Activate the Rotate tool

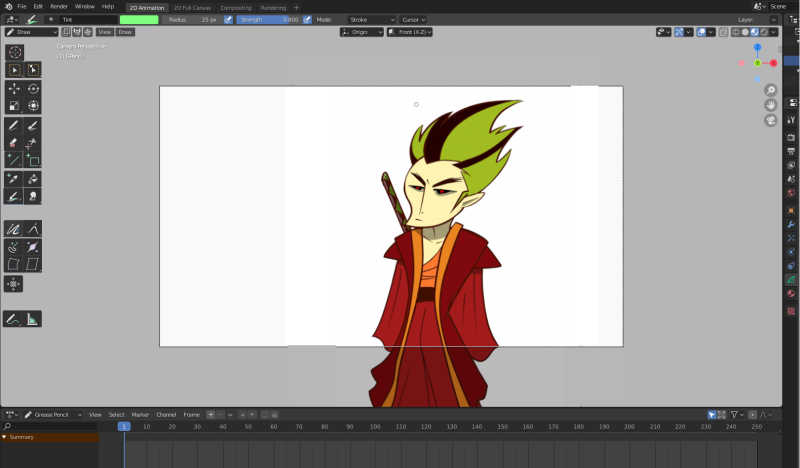(33, 89)
